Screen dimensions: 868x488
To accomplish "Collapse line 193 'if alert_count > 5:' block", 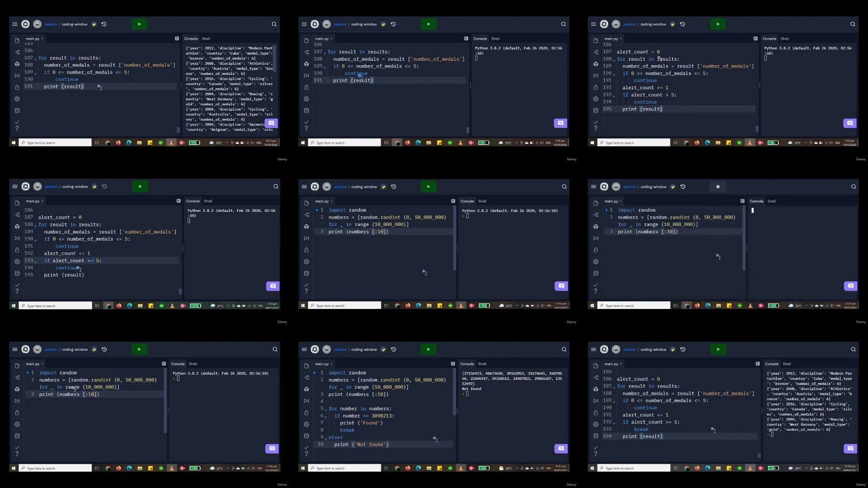I will (615, 96).
